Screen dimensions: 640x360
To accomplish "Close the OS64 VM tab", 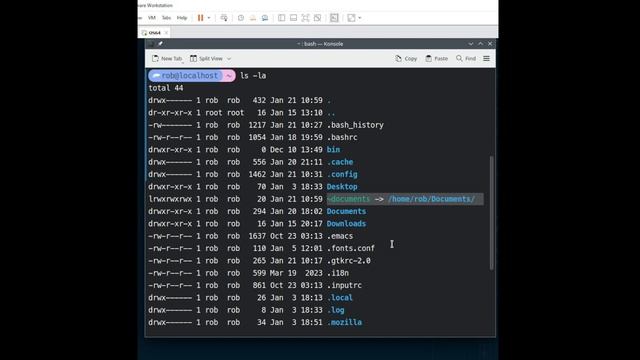I will 166,33.
